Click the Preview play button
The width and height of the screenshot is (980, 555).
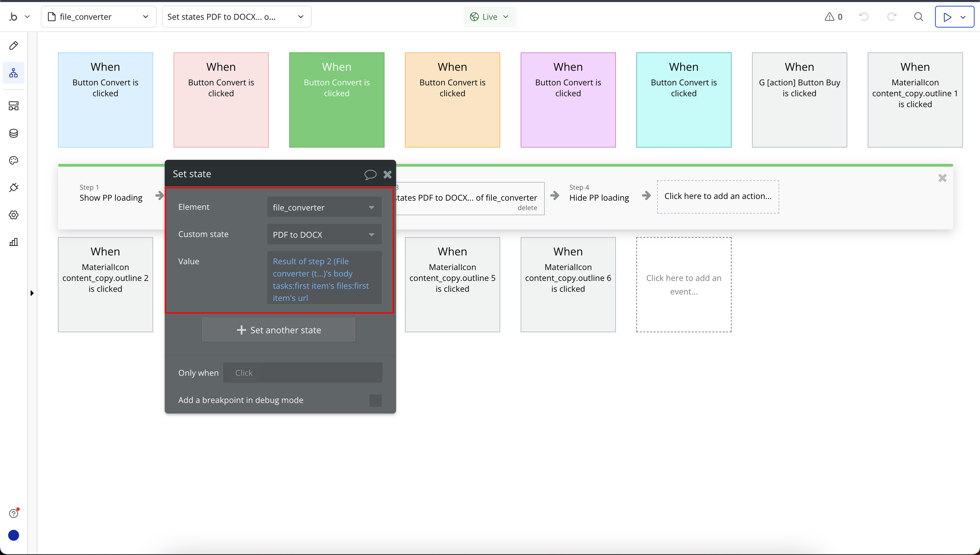[x=947, y=17]
